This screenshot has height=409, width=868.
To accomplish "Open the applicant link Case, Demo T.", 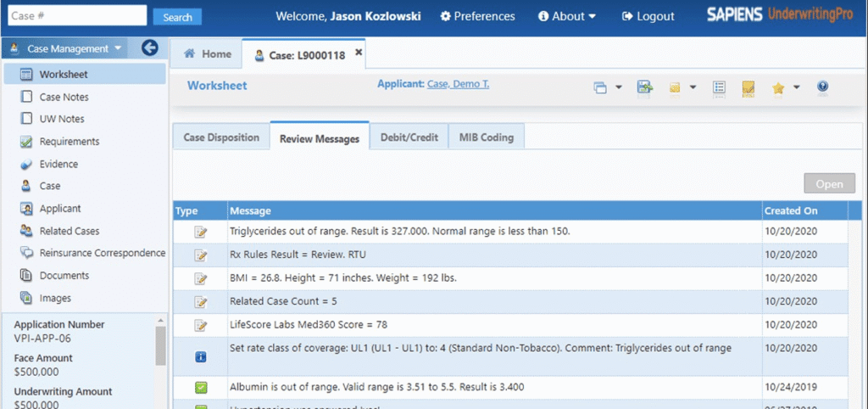I will [x=458, y=84].
